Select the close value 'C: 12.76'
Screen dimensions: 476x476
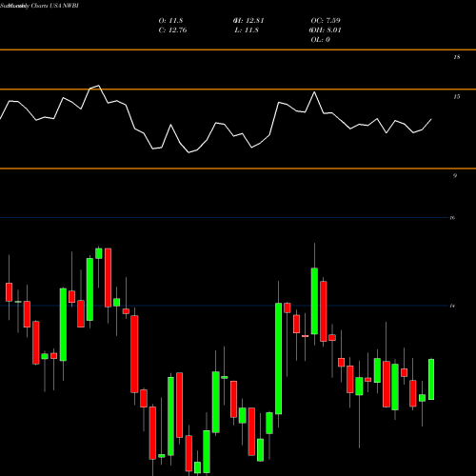pyautogui.click(x=172, y=30)
